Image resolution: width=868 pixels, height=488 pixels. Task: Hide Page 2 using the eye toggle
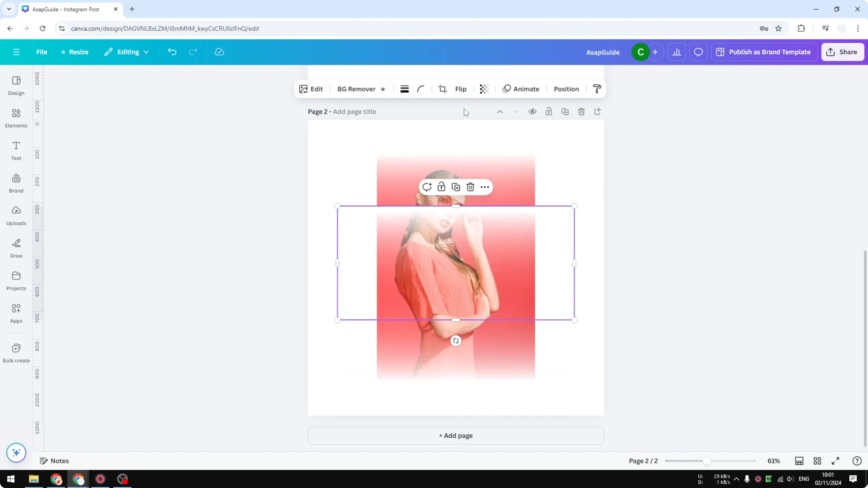(x=532, y=112)
